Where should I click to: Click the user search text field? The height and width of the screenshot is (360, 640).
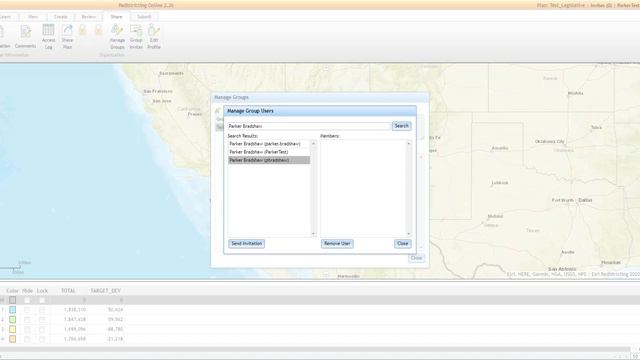309,126
